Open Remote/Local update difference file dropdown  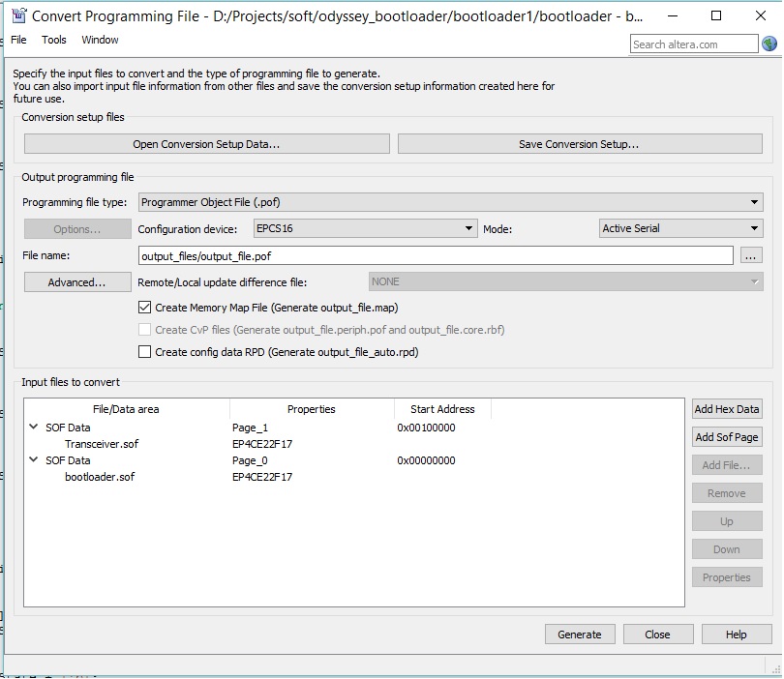pos(565,281)
